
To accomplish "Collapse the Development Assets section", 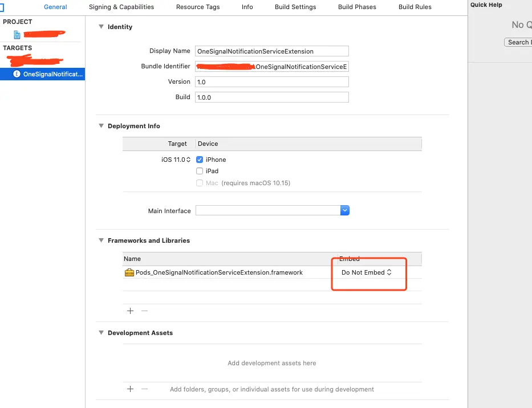I will (101, 332).
